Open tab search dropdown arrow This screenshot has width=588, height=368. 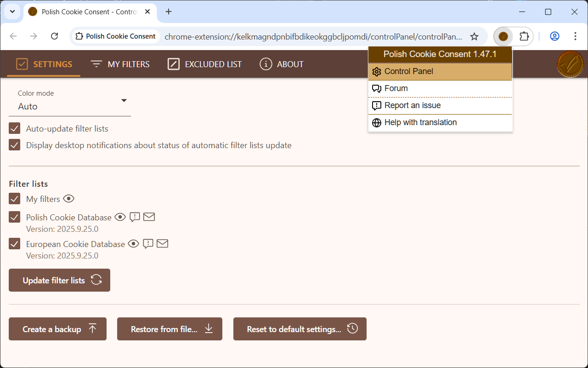tap(12, 11)
